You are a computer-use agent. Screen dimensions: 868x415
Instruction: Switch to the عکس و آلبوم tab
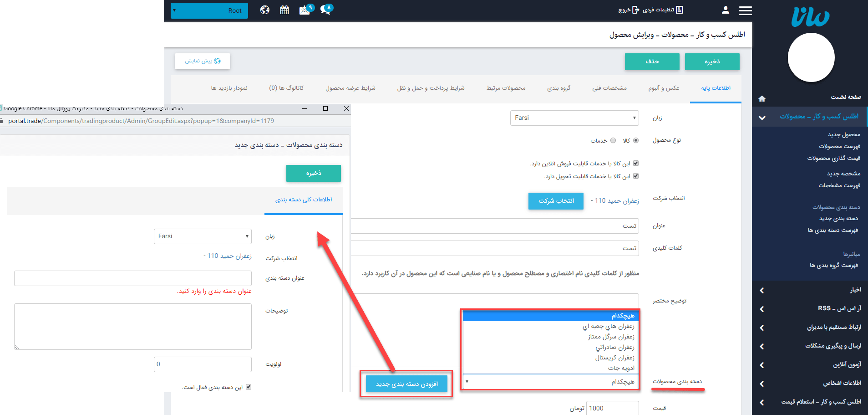(x=664, y=88)
